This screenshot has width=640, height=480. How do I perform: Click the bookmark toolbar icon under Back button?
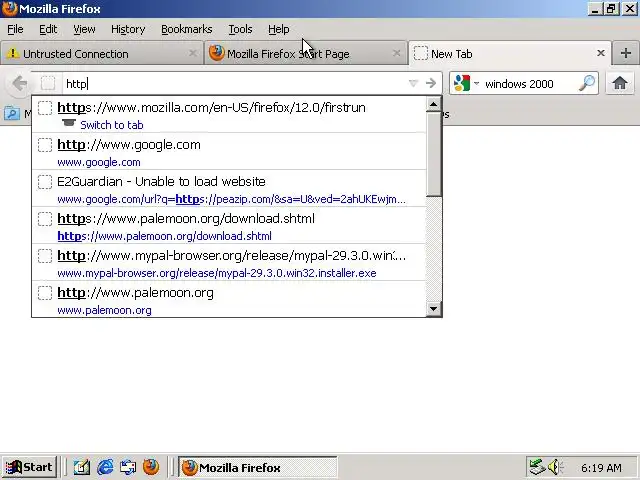[11, 113]
